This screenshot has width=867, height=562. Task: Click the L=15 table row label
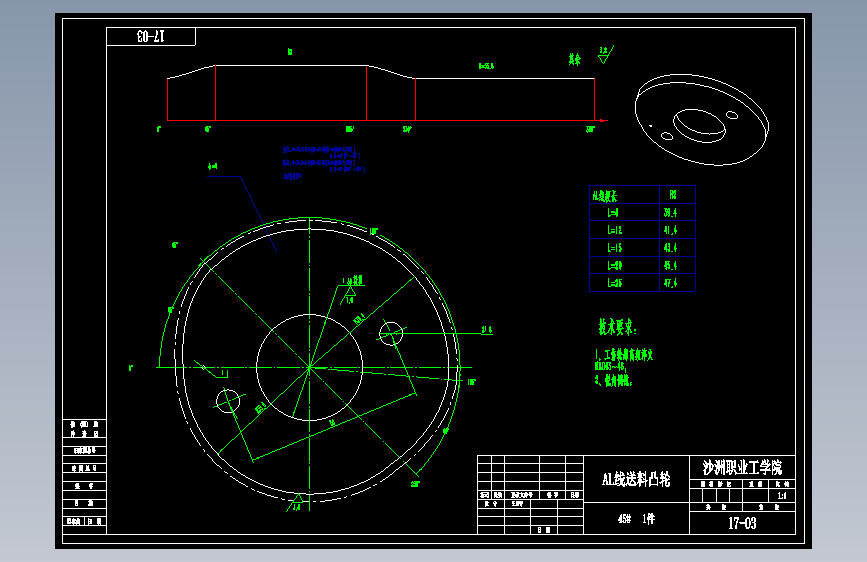(x=614, y=248)
